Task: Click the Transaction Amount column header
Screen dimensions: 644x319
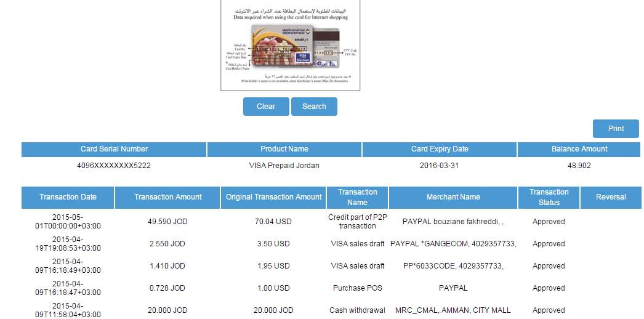Action: pyautogui.click(x=167, y=197)
